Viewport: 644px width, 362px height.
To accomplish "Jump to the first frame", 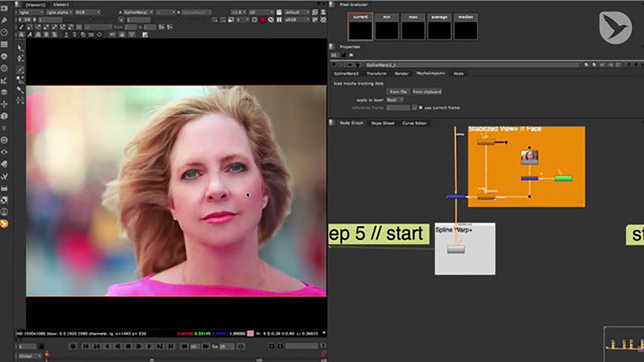I will pos(85,347).
